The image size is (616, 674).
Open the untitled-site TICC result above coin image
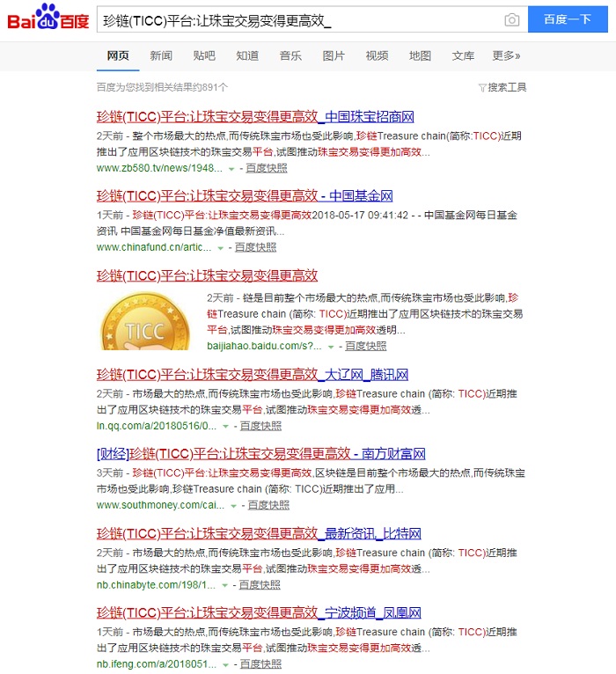point(207,275)
